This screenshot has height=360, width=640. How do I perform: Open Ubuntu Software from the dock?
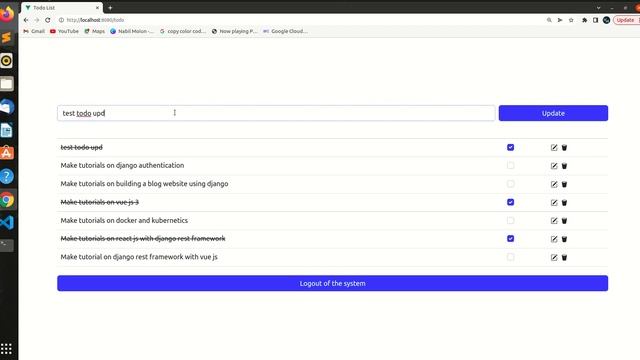click(7, 153)
